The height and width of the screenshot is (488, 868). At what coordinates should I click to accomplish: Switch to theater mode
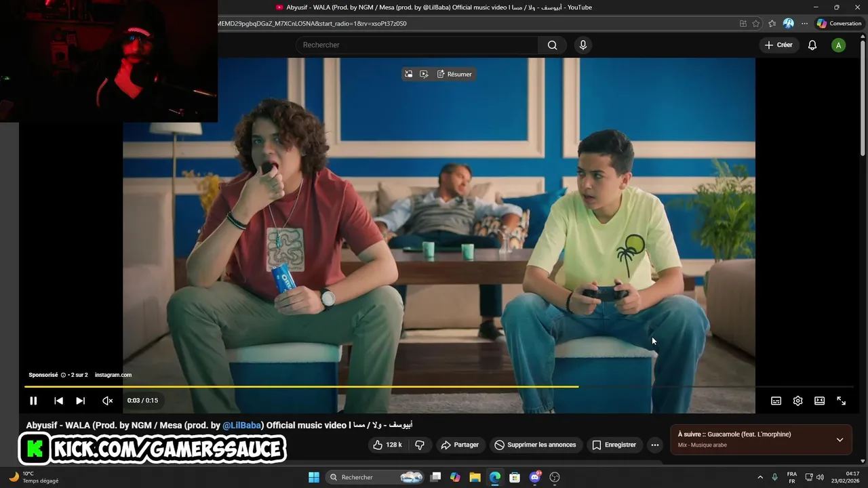pos(819,401)
